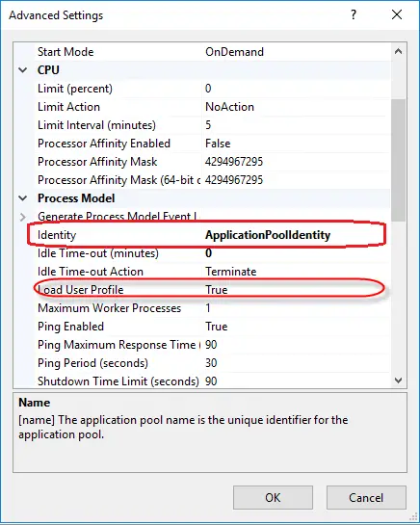This screenshot has height=525, width=420.
Task: Expand Generate Process Model Event Log entry
Action: [x=23, y=217]
